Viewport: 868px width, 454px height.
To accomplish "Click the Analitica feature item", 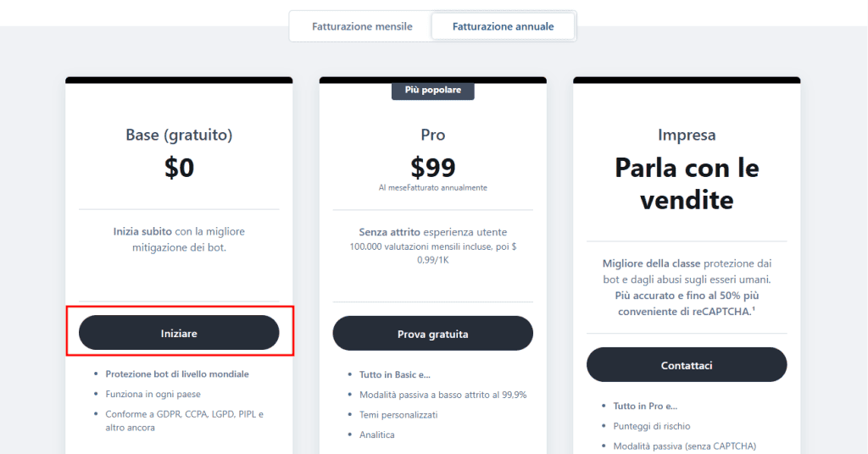I will [x=377, y=435].
